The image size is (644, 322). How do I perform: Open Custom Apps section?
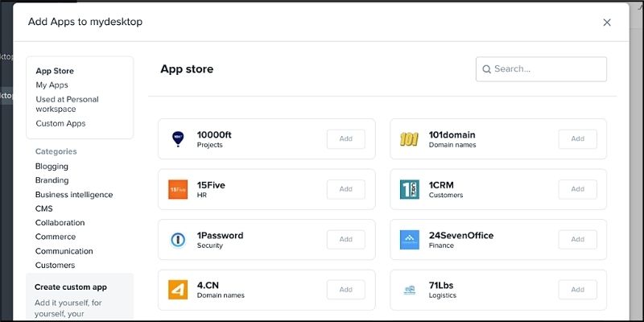point(60,124)
